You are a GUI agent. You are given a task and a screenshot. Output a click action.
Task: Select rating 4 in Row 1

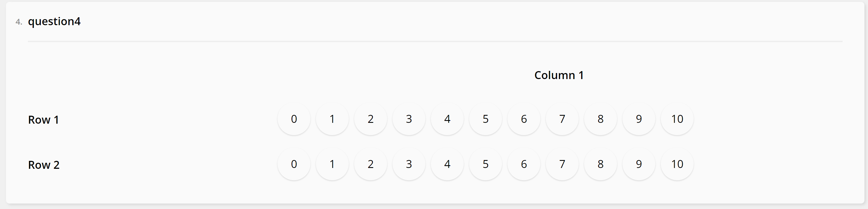(x=447, y=119)
